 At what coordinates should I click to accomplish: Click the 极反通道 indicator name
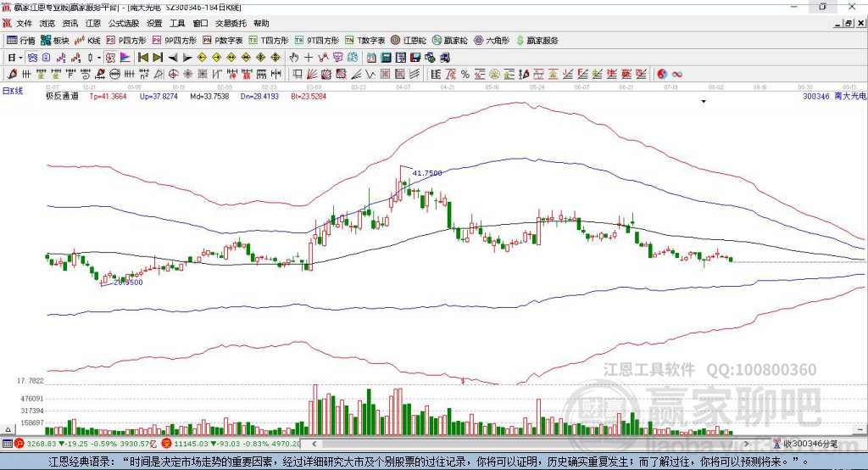[x=62, y=97]
